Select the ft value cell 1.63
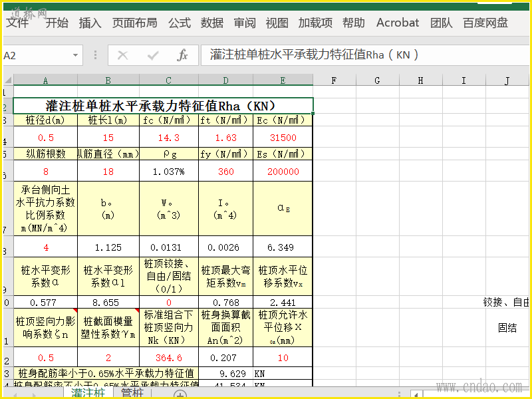Screen dimensions: 532x399 pos(225,138)
